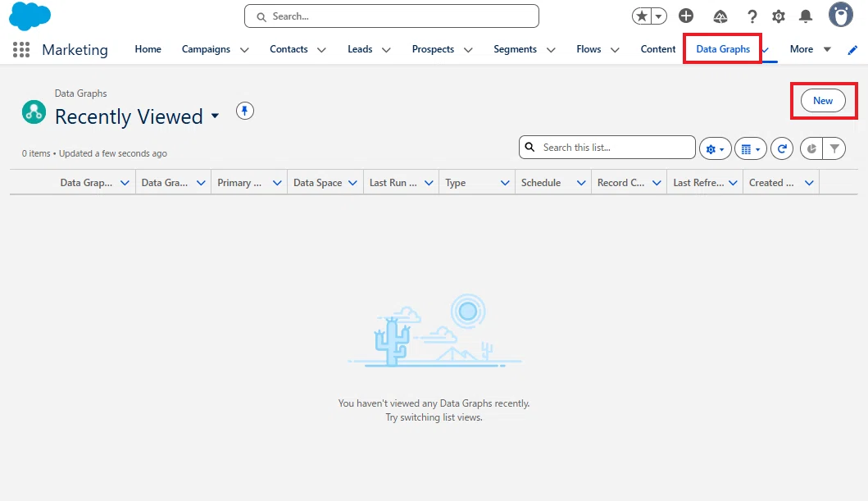Click the Favorites star icon

click(x=642, y=16)
